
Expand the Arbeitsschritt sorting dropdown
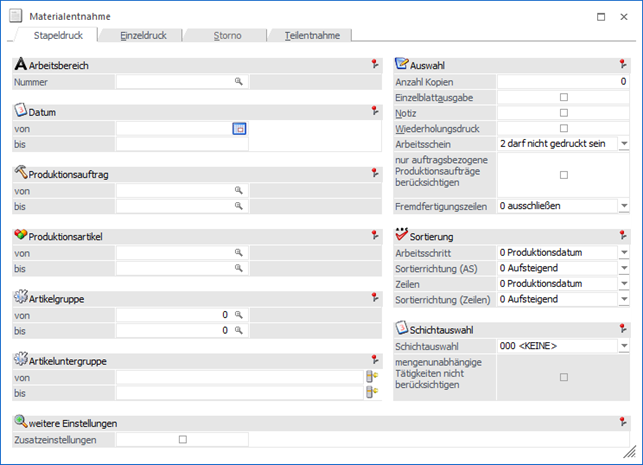(x=623, y=253)
